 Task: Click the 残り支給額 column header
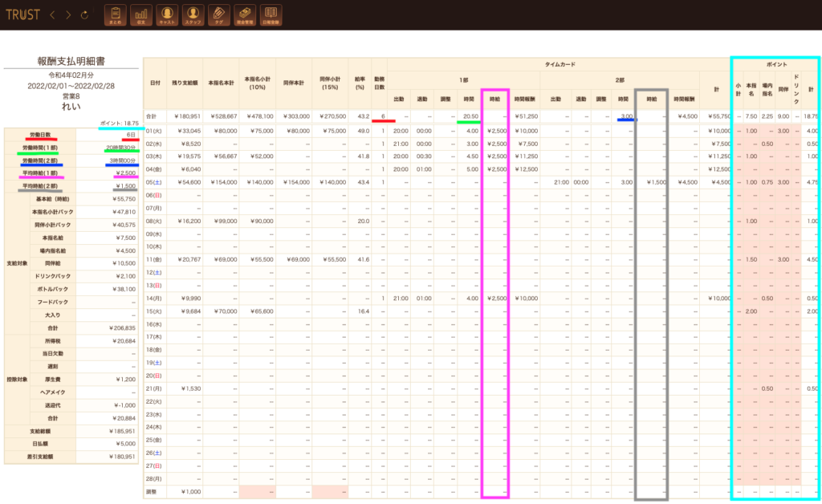tap(185, 83)
